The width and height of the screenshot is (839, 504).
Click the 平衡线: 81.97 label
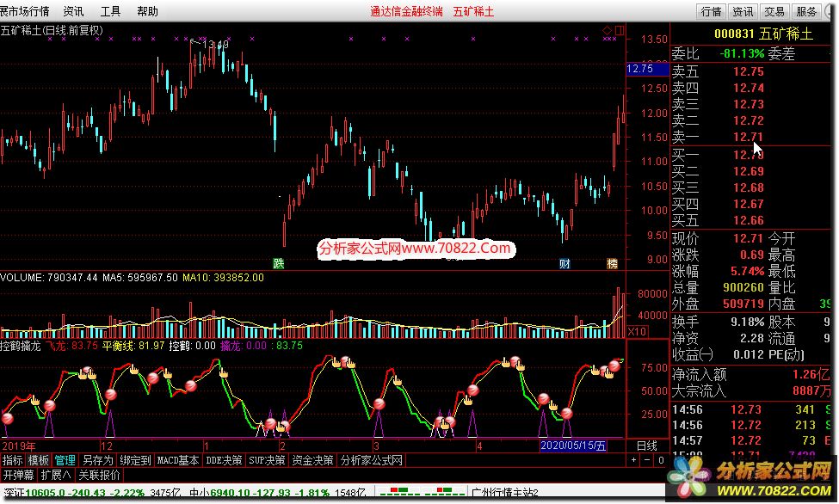point(133,346)
